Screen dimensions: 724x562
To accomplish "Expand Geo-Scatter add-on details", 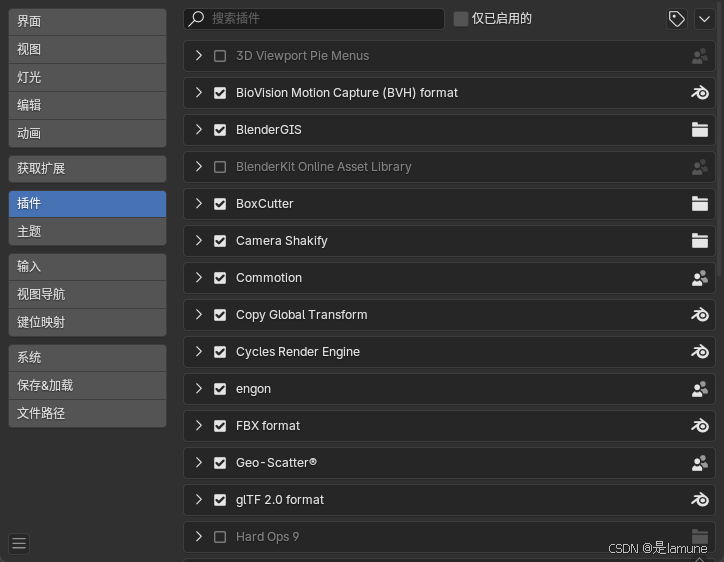I will pyautogui.click(x=199, y=463).
